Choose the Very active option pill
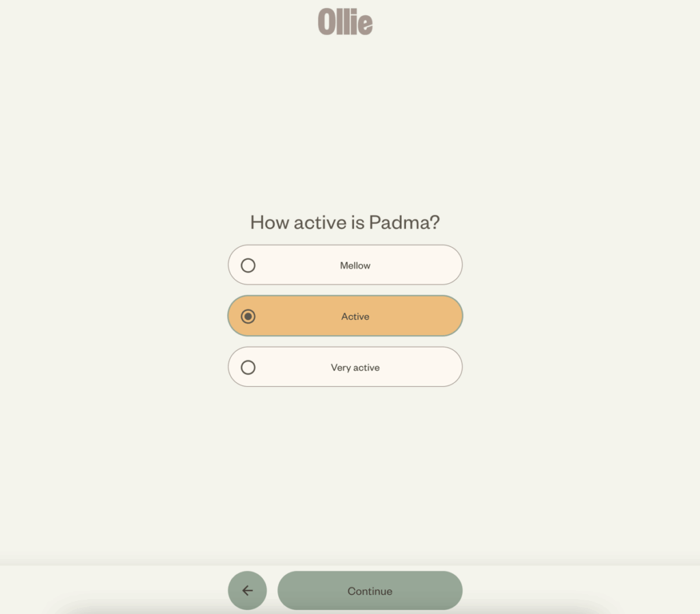 [345, 366]
